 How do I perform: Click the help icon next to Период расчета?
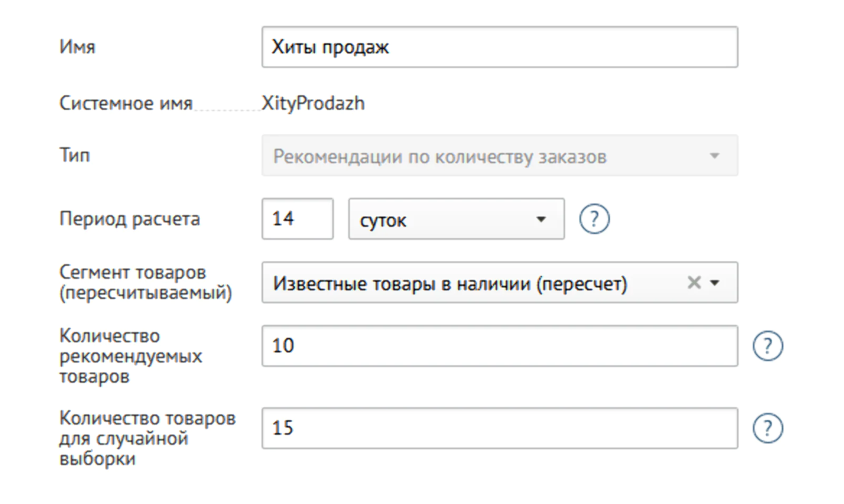click(x=594, y=219)
